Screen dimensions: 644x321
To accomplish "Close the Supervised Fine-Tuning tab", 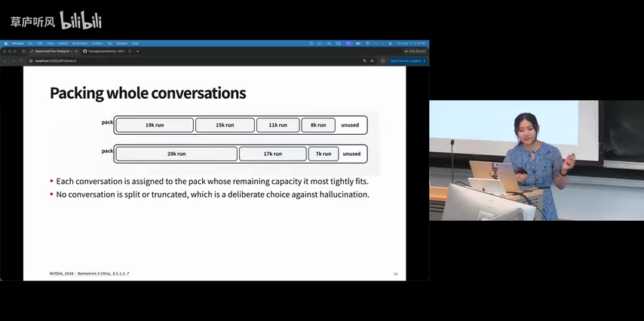I will [x=76, y=51].
